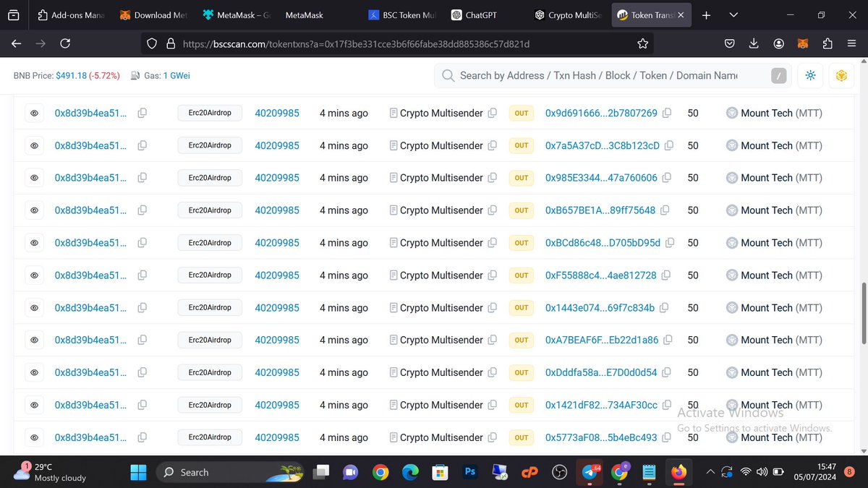Preview transaction in 0x9d691666 row
The height and width of the screenshot is (488, 868).
click(x=34, y=113)
